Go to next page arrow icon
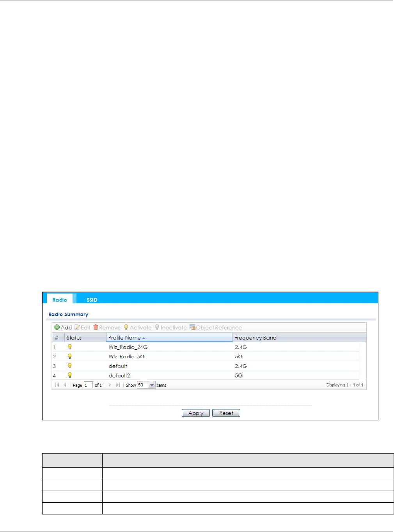This screenshot has height=532, width=394. click(x=110, y=385)
